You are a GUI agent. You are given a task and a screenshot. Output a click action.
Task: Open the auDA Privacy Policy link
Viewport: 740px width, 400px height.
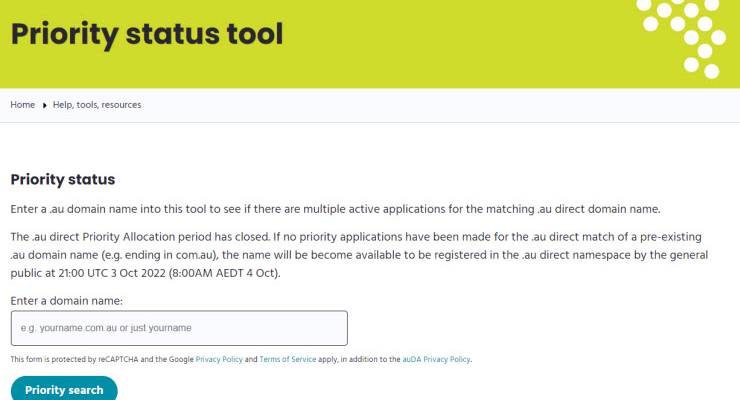pyautogui.click(x=437, y=359)
